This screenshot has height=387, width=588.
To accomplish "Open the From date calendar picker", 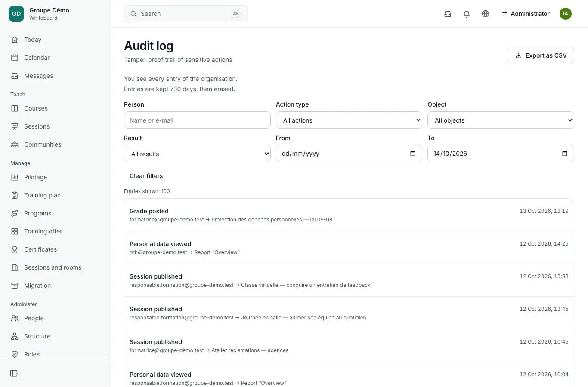I will (413, 154).
